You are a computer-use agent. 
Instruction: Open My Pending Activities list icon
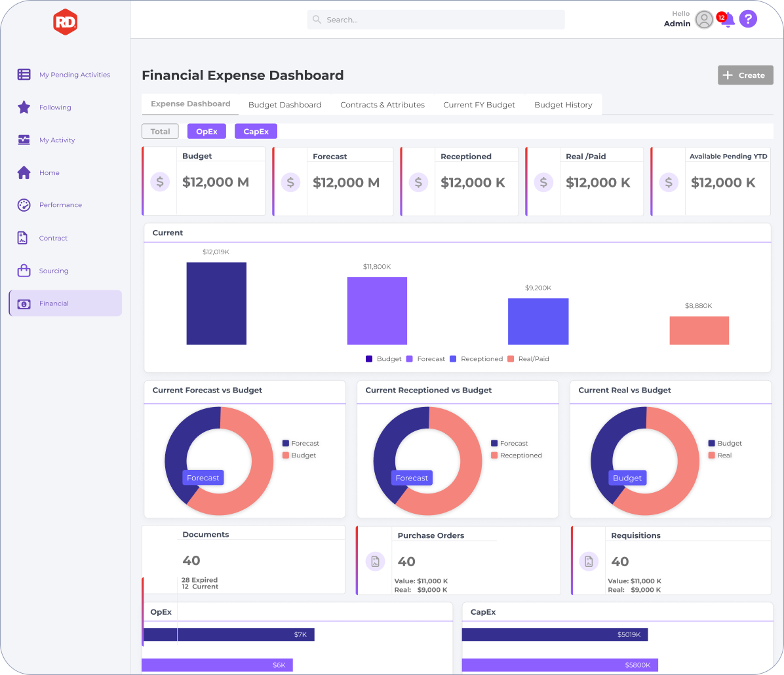click(24, 75)
